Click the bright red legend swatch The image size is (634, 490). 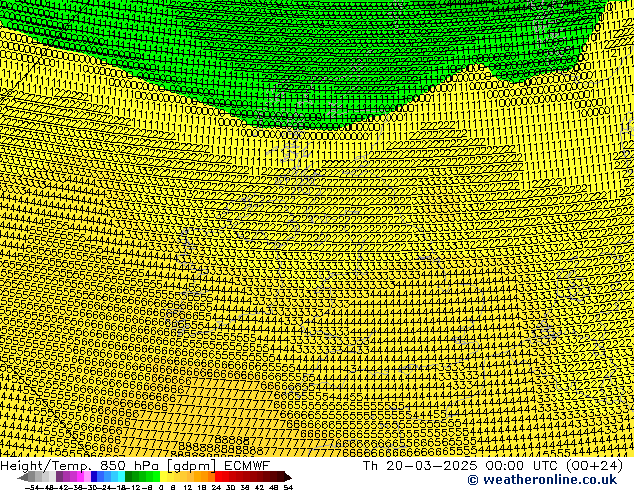point(218,477)
